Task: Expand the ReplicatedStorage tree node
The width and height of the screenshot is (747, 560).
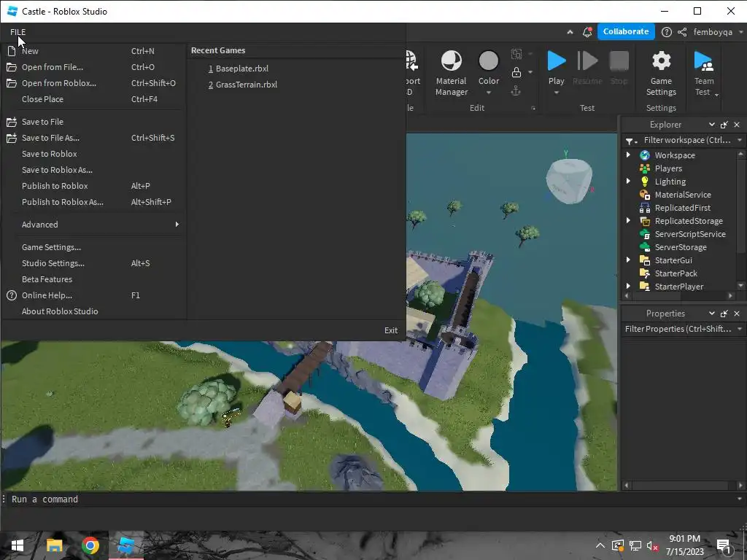Action: [x=628, y=220]
